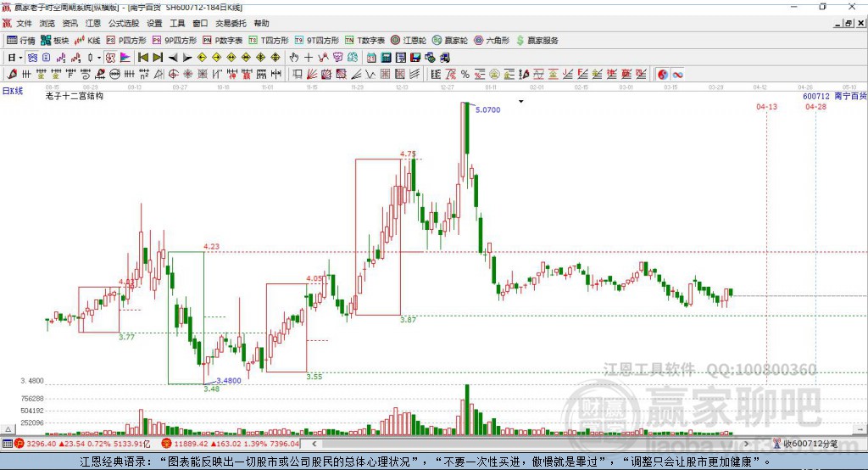Open the T数字表 tool
The image size is (868, 470).
pos(364,41)
